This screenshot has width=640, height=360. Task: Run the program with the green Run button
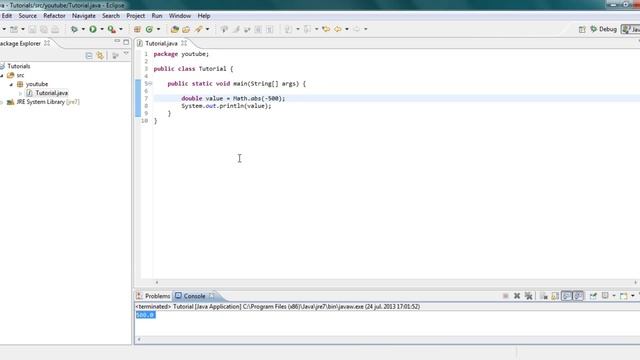tap(93, 29)
